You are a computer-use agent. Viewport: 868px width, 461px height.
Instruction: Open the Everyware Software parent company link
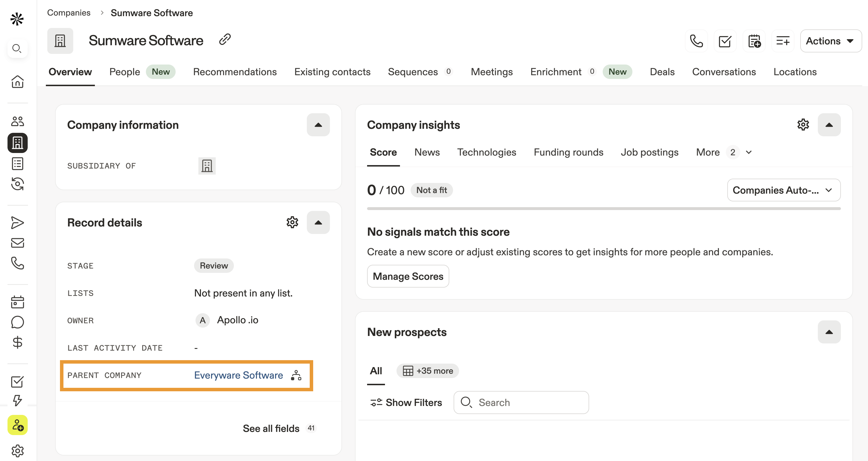coord(238,375)
